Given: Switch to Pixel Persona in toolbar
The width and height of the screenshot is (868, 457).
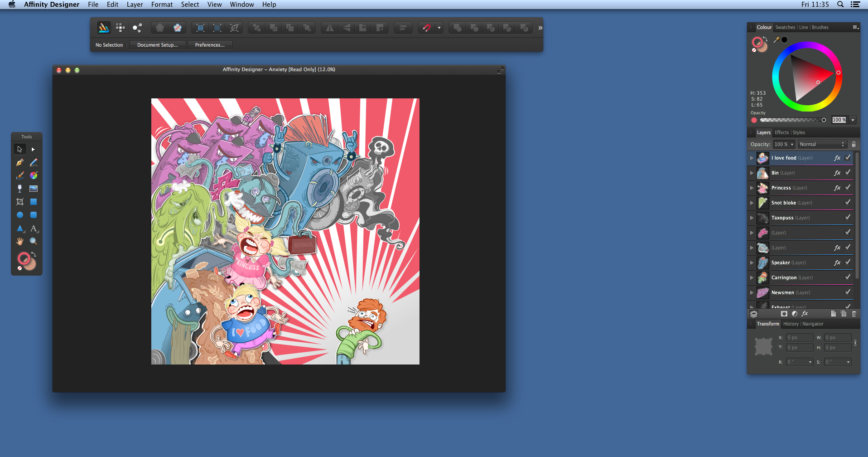Looking at the screenshot, I should [120, 28].
